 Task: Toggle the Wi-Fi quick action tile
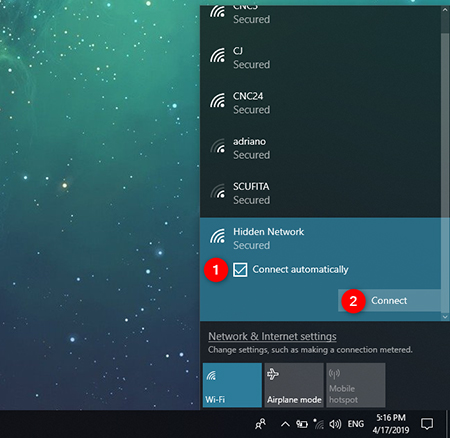(x=232, y=385)
